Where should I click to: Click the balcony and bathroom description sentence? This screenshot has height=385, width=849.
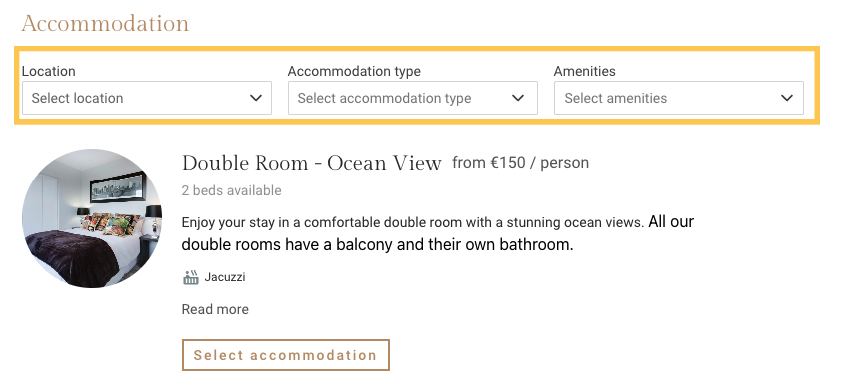pyautogui.click(x=437, y=233)
